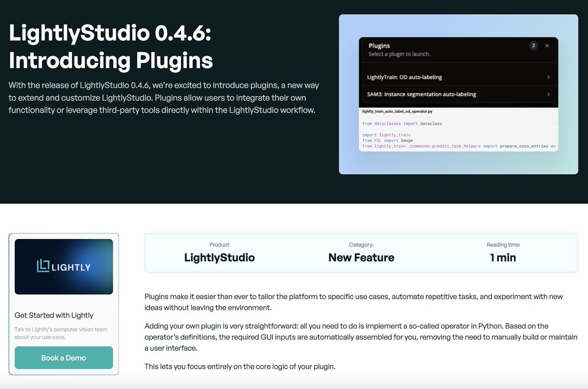Click the 'Adding your own plugin is very straightforward' paragraph

coord(361,337)
